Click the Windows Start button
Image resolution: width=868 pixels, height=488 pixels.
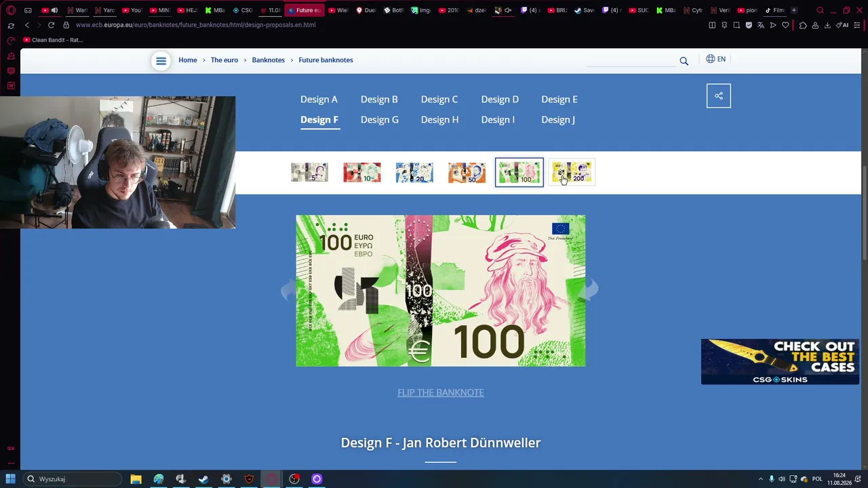coord(11,479)
